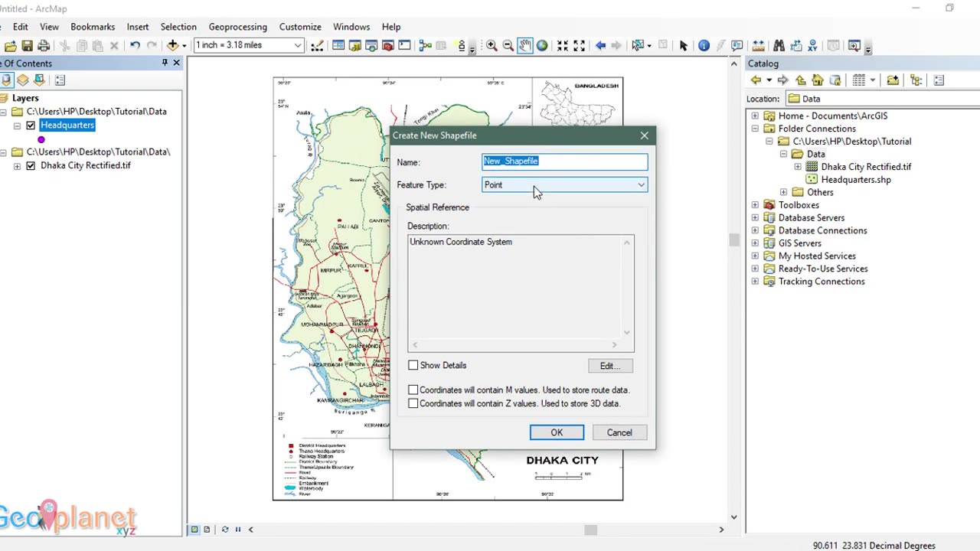Click the Edit... spatial reference button

coord(610,366)
